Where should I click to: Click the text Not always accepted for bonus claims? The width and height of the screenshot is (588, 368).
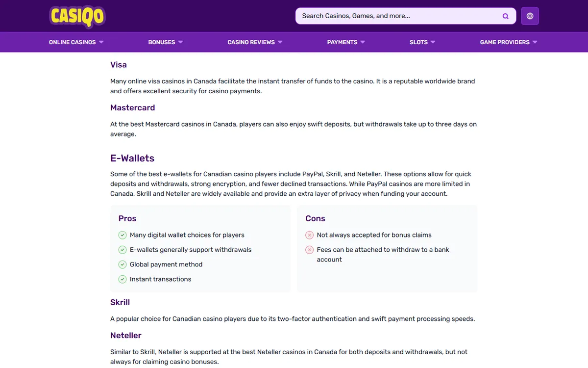[374, 235]
